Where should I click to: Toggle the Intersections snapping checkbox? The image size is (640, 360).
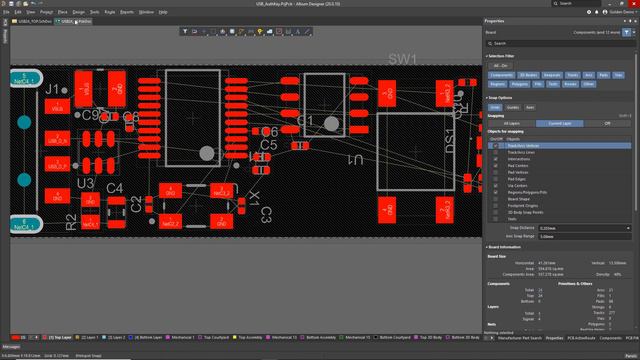tap(496, 159)
